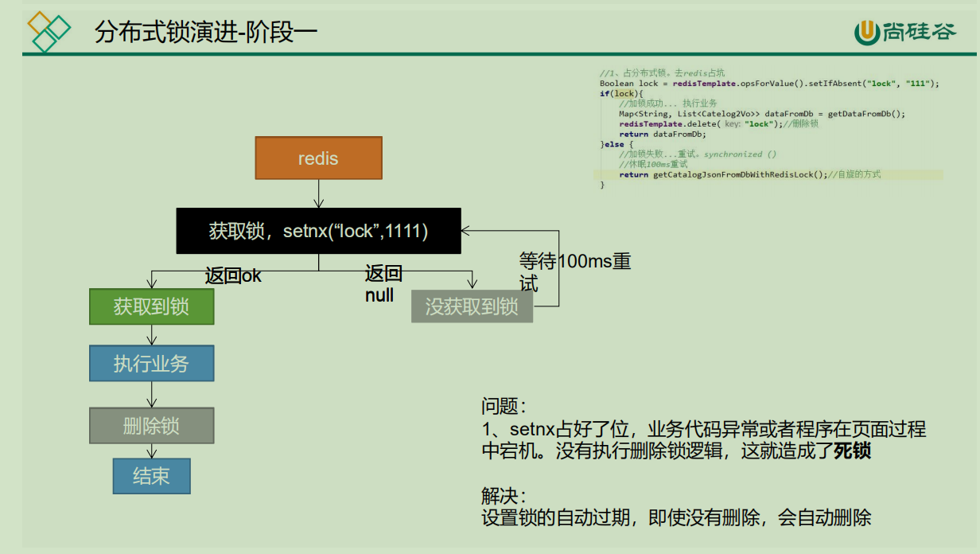This screenshot has height=554, width=980.
Task: Click the 尚硅谷 brand logo
Action: [x=904, y=31]
